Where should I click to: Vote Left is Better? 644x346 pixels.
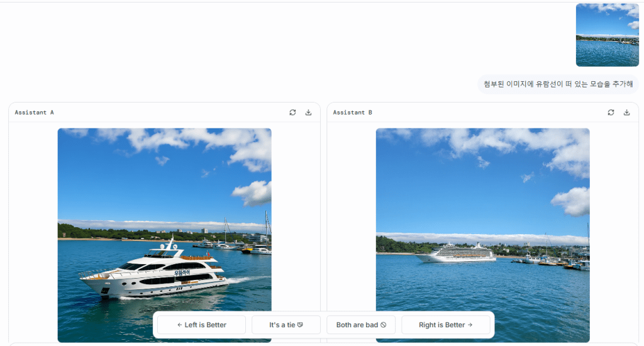point(202,325)
